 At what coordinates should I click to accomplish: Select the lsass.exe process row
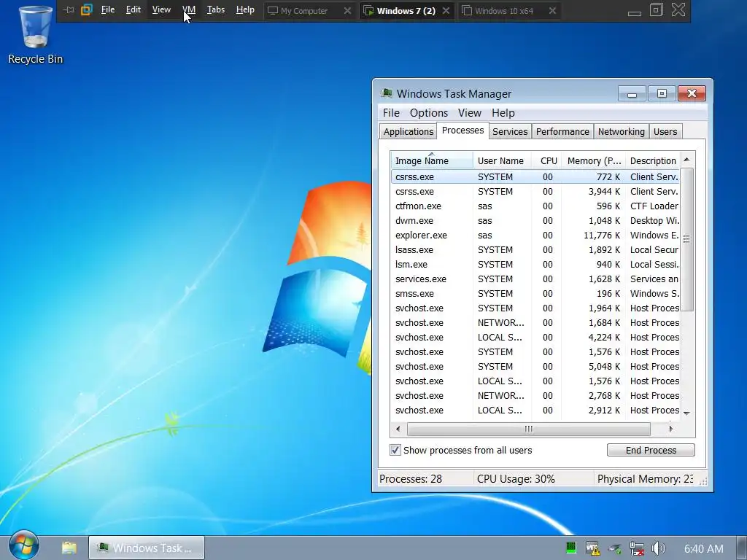tap(535, 250)
